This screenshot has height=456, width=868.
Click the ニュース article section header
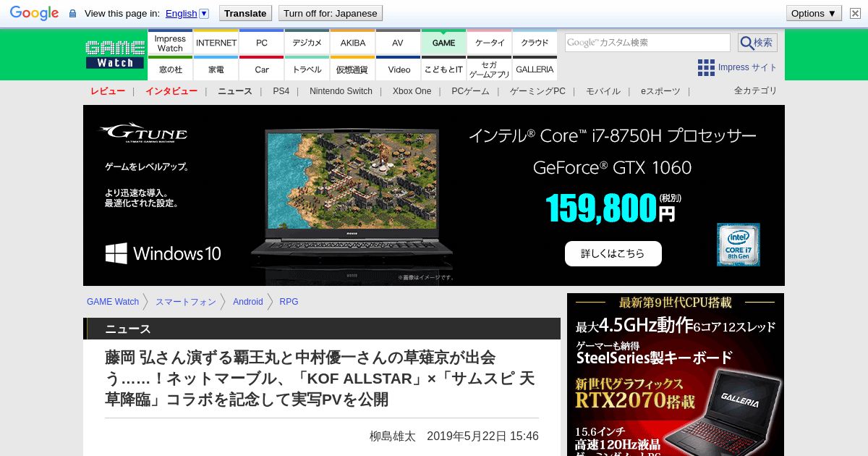pyautogui.click(x=322, y=329)
